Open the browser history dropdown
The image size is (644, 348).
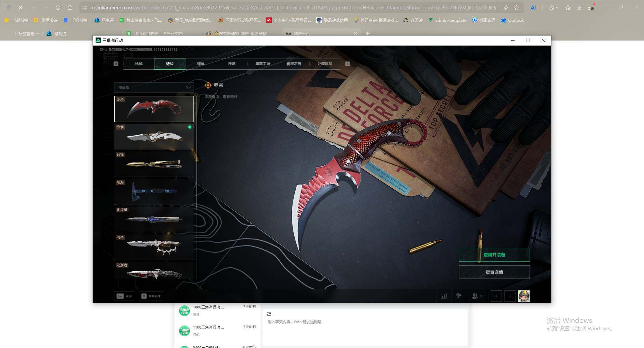pos(553,7)
